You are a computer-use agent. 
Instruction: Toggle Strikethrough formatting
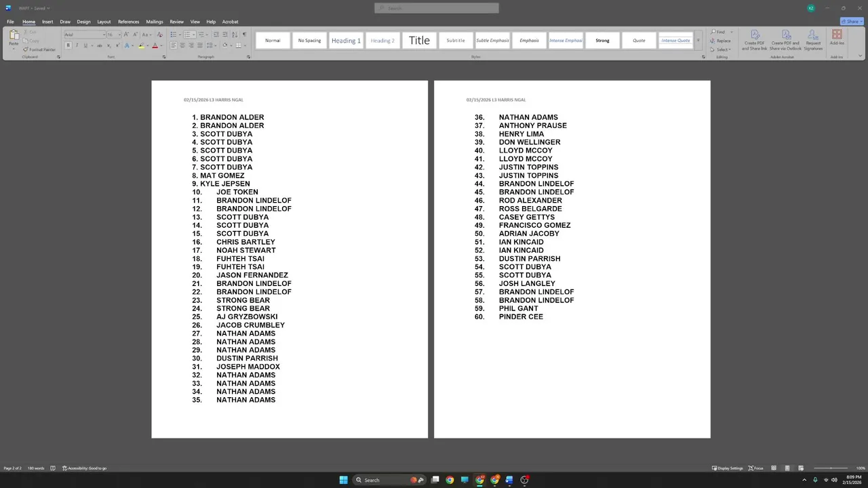pos(100,45)
